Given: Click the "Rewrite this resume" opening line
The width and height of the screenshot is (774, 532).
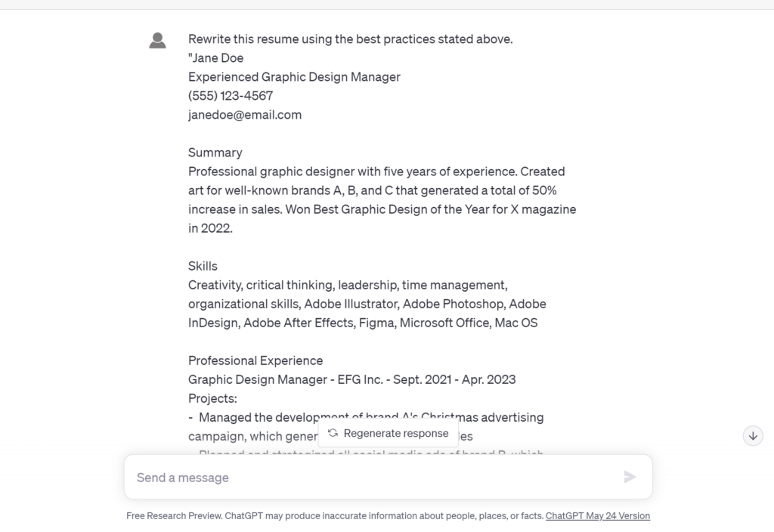Looking at the screenshot, I should point(351,39).
